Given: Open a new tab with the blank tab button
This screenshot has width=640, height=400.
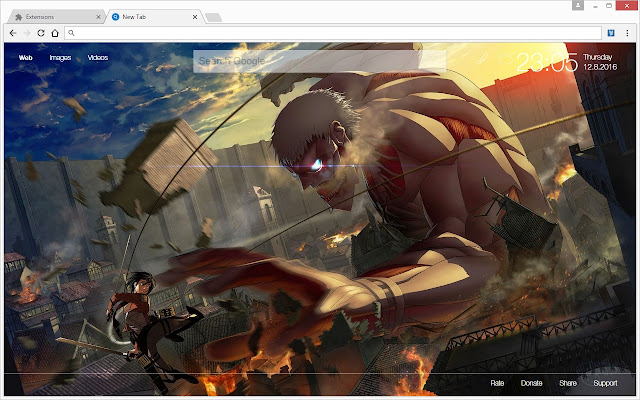Looking at the screenshot, I should point(213,17).
